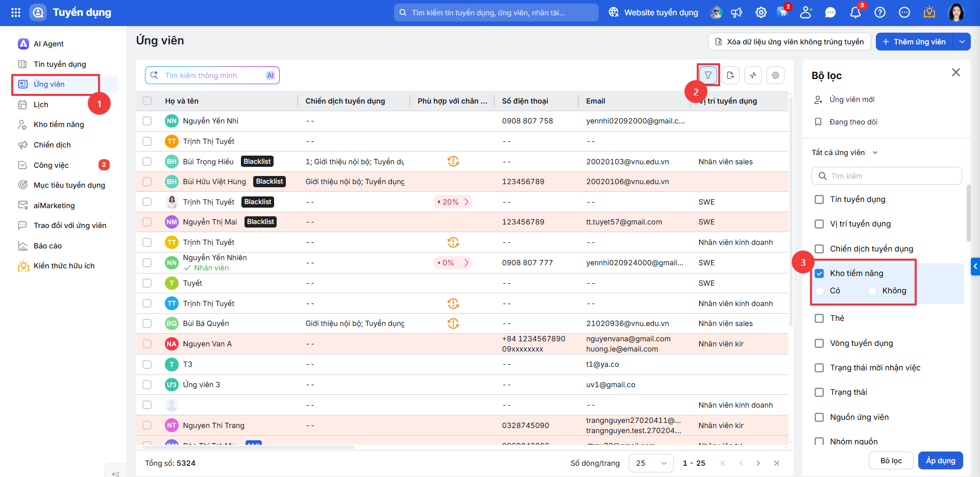980x477 pixels.
Task: Click Xóa dữ liệu ứng viên không trúng tuyển
Action: (x=790, y=42)
